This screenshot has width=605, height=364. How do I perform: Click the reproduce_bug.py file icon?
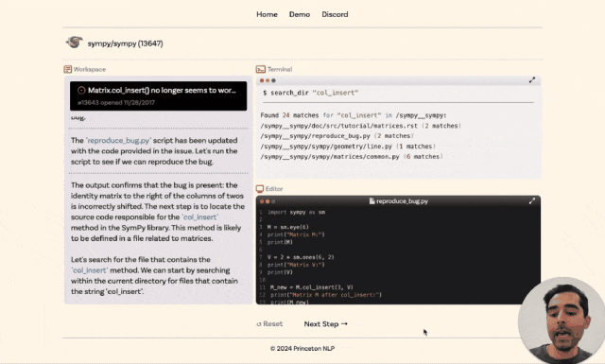tap(372, 201)
